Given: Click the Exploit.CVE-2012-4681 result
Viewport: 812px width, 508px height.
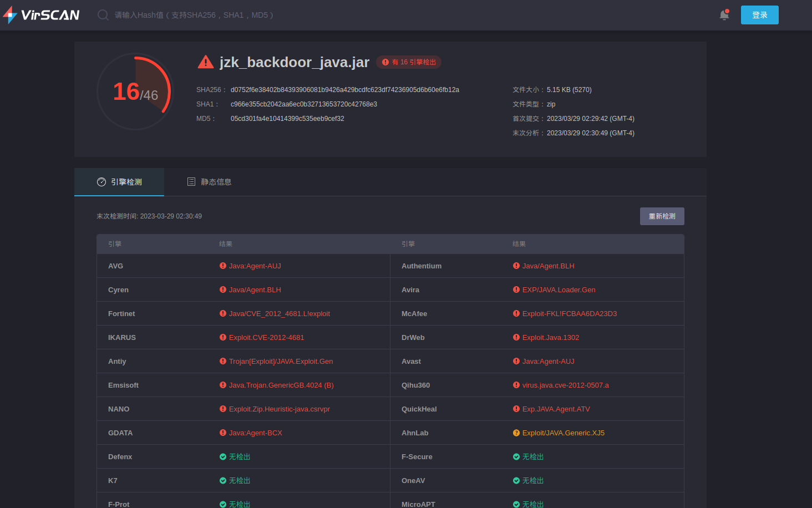Looking at the screenshot, I should pos(267,337).
